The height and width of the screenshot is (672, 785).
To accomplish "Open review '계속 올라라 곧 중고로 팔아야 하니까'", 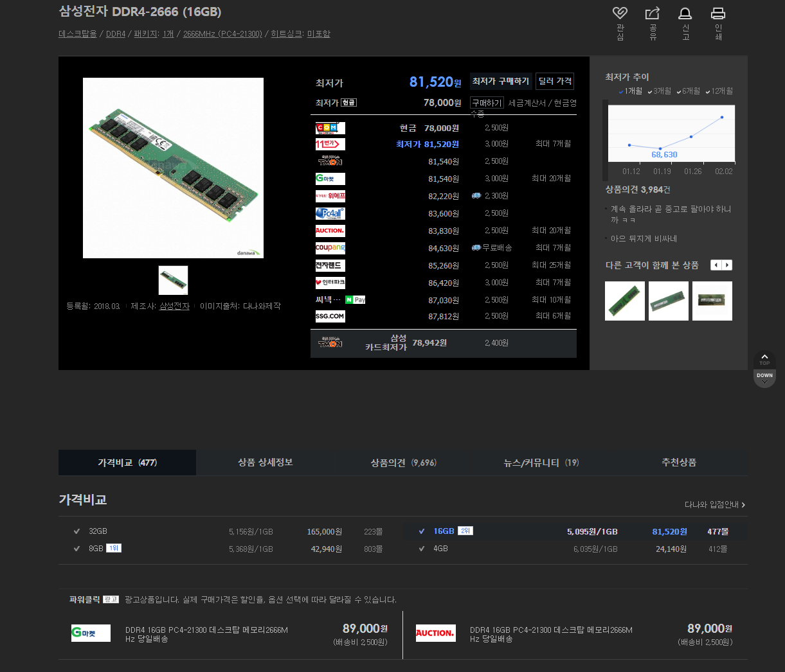I will click(671, 215).
